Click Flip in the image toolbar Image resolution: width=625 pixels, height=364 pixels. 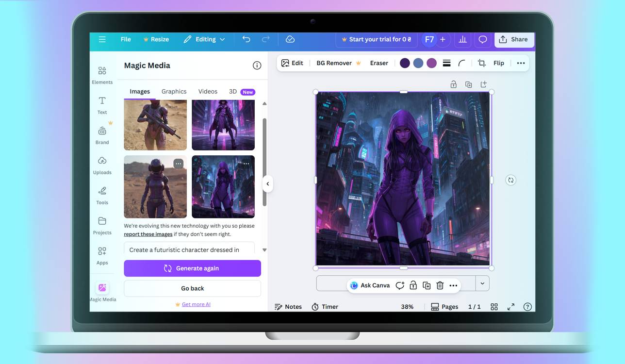coord(499,63)
